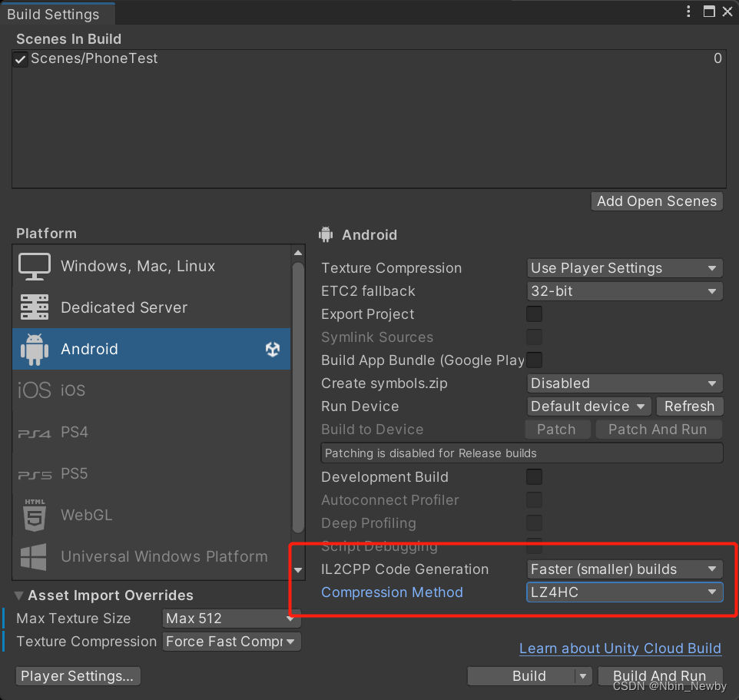The image size is (739, 700).
Task: Click the Dedicated Server rack icon
Action: pyautogui.click(x=35, y=307)
